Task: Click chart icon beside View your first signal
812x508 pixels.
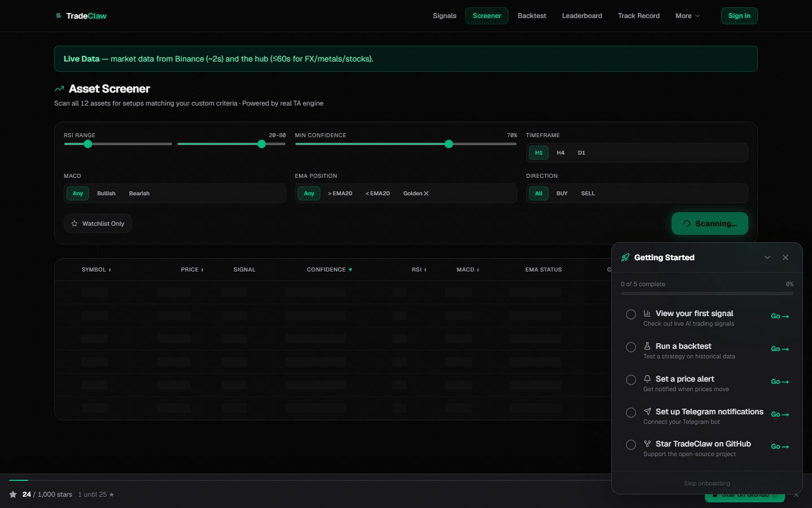Action: coord(647,313)
